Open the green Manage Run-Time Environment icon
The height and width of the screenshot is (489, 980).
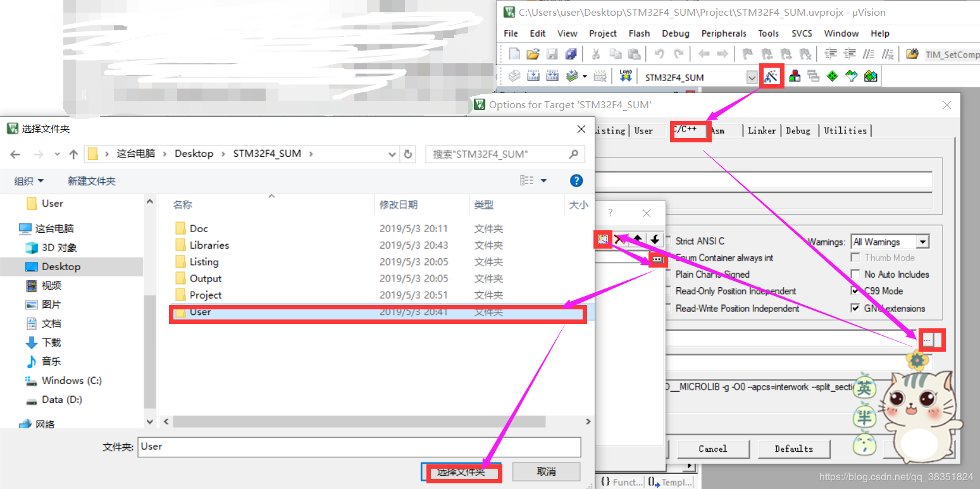click(833, 77)
